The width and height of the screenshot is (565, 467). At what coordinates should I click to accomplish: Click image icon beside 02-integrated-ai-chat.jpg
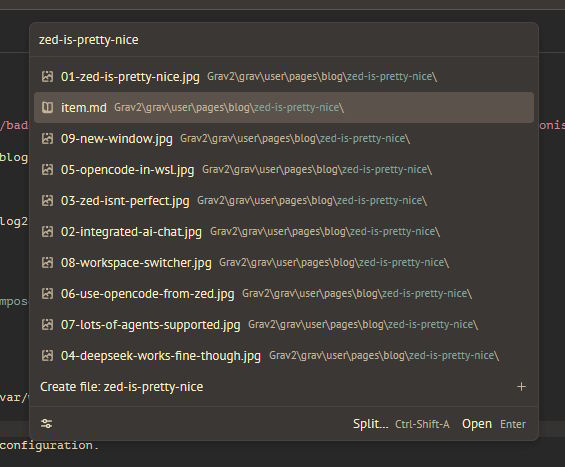[x=47, y=231]
